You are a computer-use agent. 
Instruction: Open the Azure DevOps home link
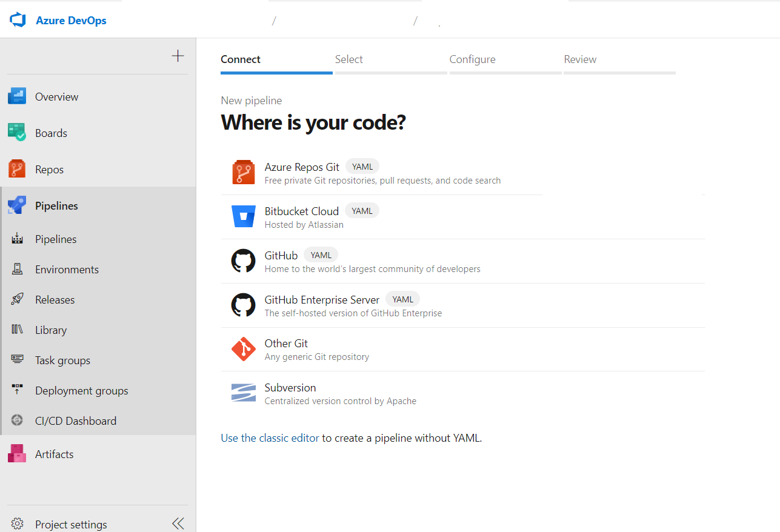pyautogui.click(x=71, y=20)
